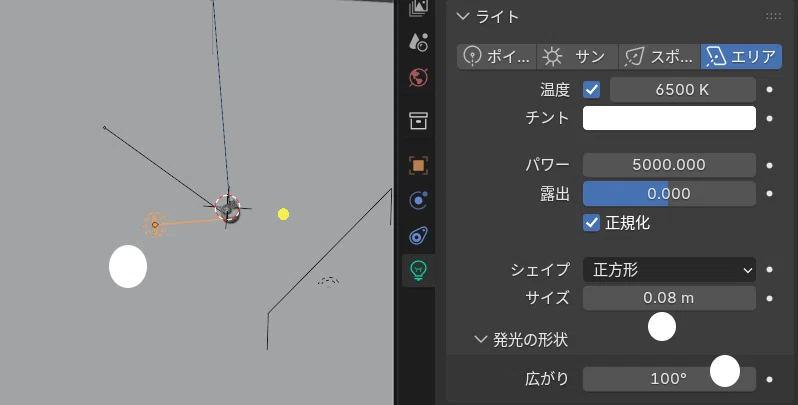Toggle the 温度 temperature checkbox
Screen dimensions: 798x405
(591, 90)
